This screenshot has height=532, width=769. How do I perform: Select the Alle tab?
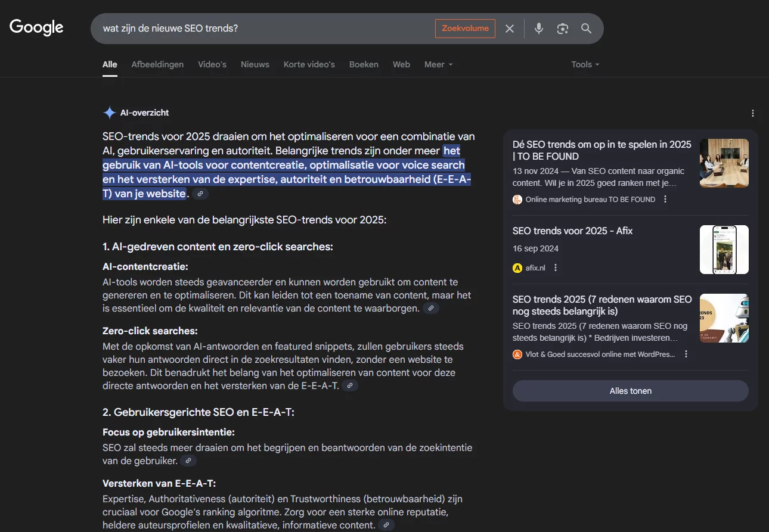click(110, 64)
